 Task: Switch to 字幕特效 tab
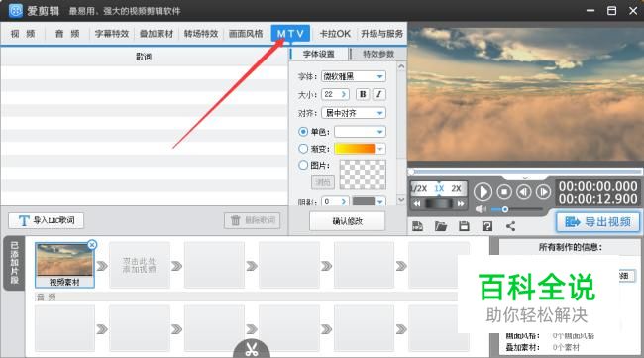[x=112, y=34]
